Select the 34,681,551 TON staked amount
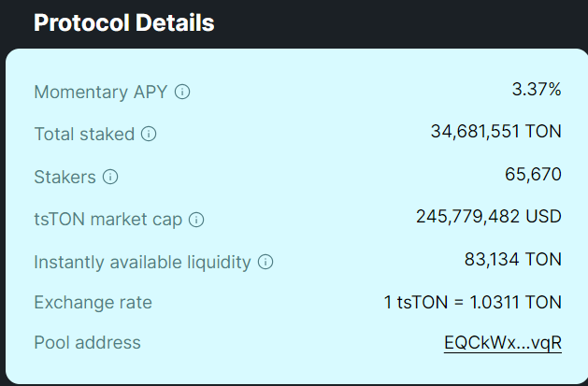Screen dimensions: 588x386 click(496, 132)
